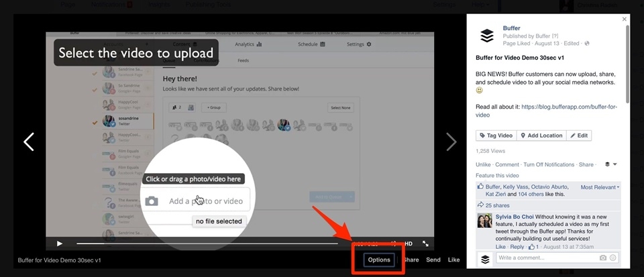
Task: Click Feature this video
Action: [x=497, y=176]
